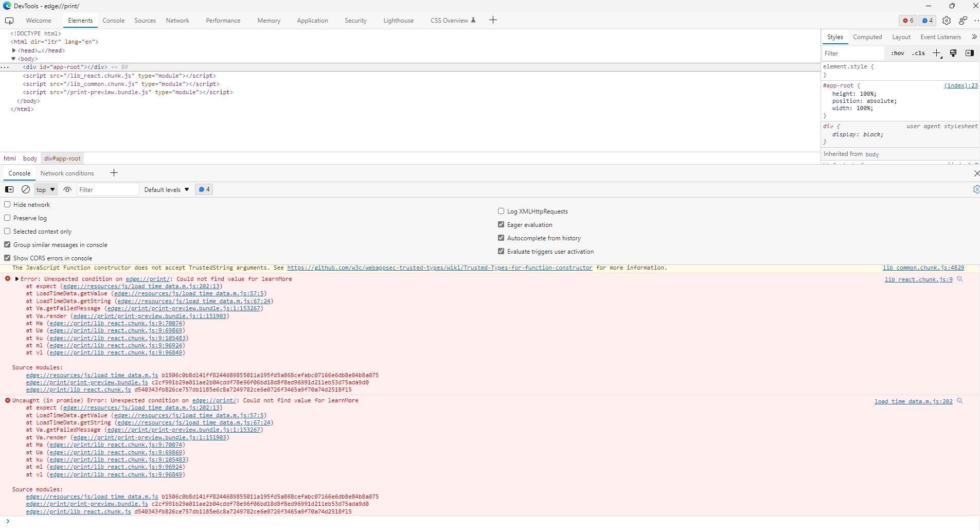Image resolution: width=980 pixels, height=531 pixels.
Task: Search the Uncaught error with magnifier icon
Action: 959,401
